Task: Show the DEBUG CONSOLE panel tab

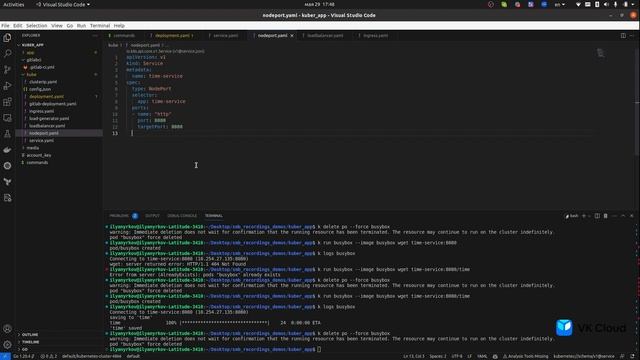Action: coord(182,216)
